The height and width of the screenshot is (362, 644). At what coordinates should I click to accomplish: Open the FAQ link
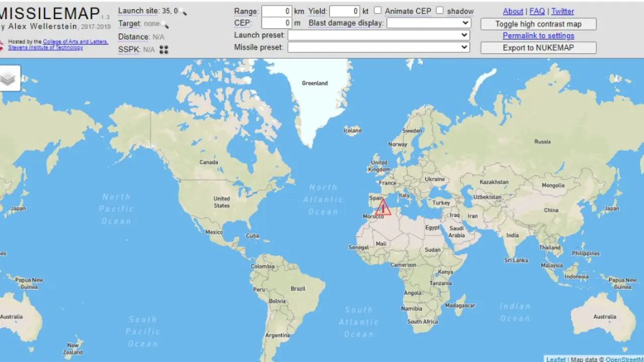(x=537, y=11)
